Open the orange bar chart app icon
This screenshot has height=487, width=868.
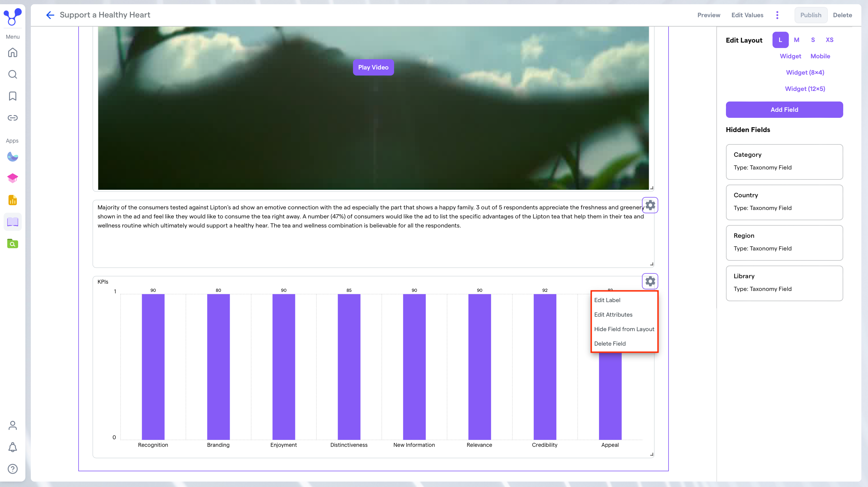[12, 200]
